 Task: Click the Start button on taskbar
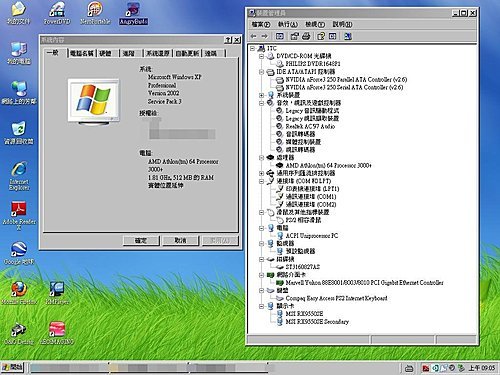pyautogui.click(x=12, y=367)
